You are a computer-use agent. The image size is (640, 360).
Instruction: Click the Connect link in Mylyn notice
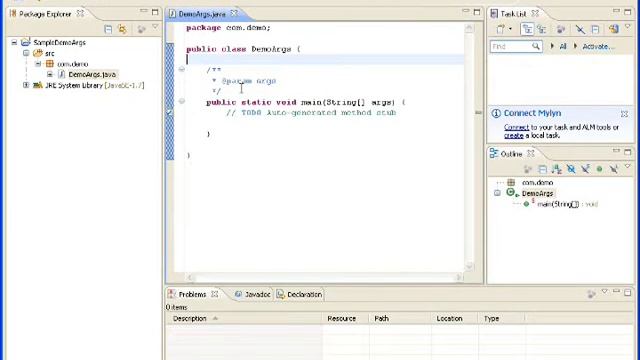pos(516,127)
